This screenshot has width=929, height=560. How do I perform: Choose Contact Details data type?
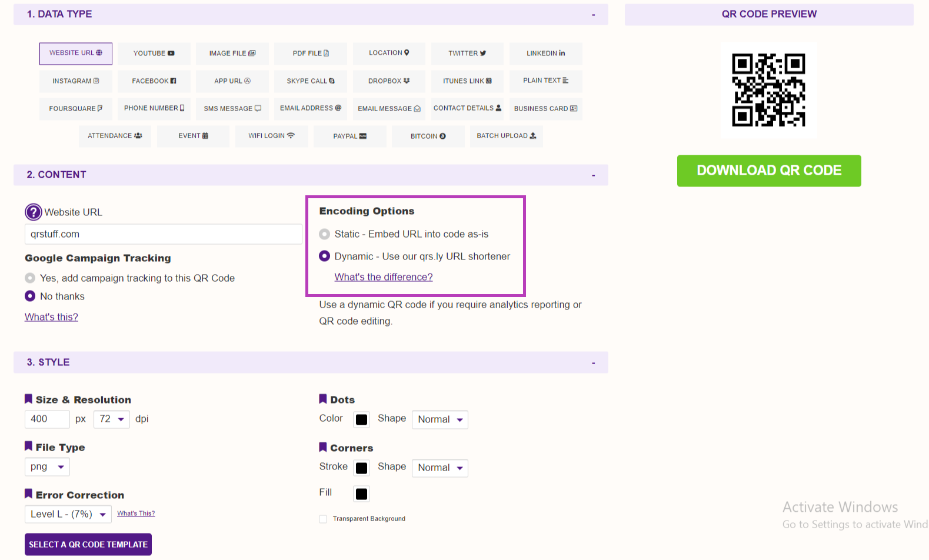pyautogui.click(x=467, y=109)
